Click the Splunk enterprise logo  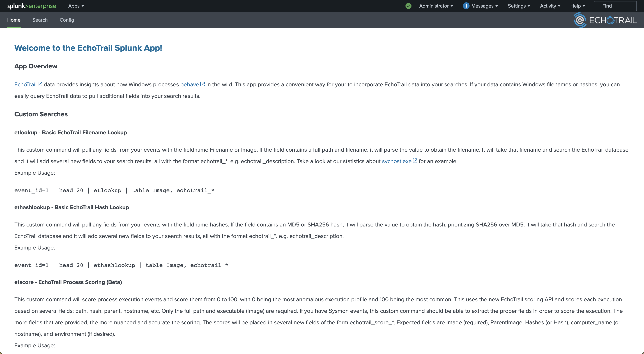coord(32,6)
